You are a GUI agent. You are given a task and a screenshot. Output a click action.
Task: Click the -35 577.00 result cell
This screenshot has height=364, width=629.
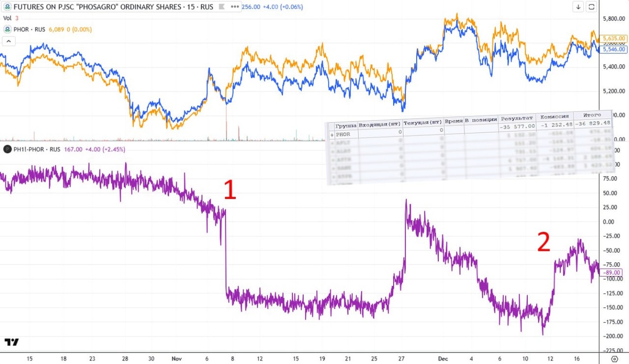coord(517,126)
